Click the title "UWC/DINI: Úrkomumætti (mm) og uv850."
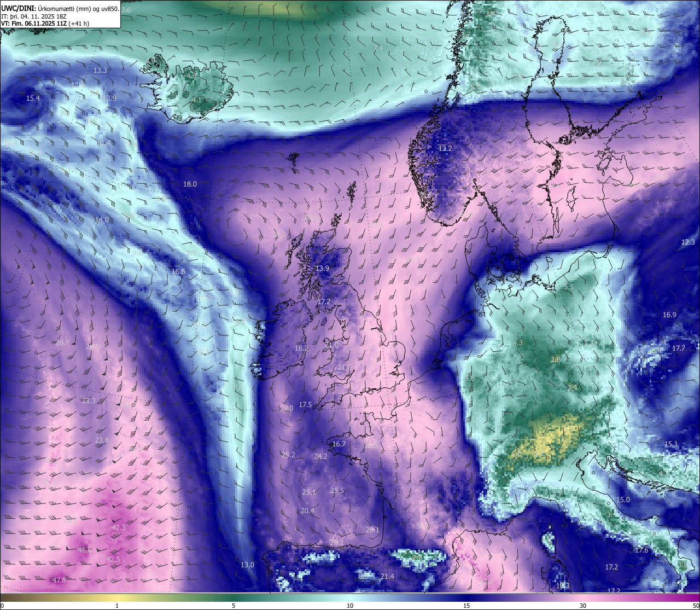Screen dimensions: 700x610 (60, 9)
